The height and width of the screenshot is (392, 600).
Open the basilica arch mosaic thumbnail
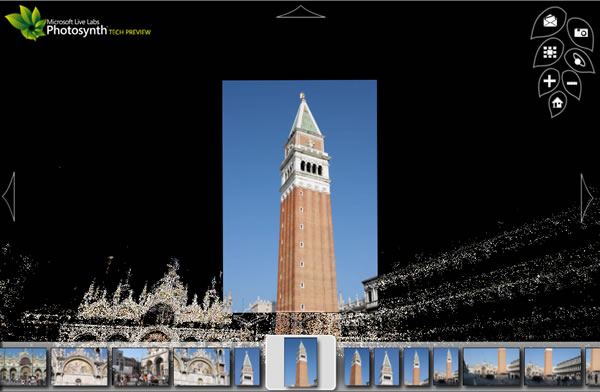pyautogui.click(x=80, y=366)
